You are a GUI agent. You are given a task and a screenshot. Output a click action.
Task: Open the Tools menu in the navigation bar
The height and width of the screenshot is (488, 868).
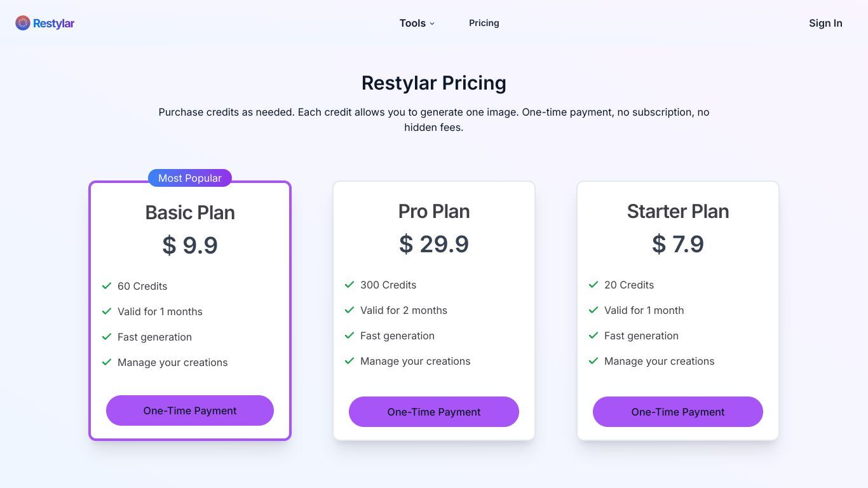pos(417,23)
